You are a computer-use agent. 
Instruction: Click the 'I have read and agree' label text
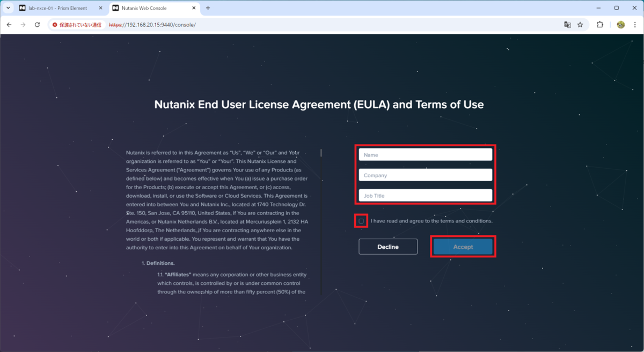(x=431, y=221)
